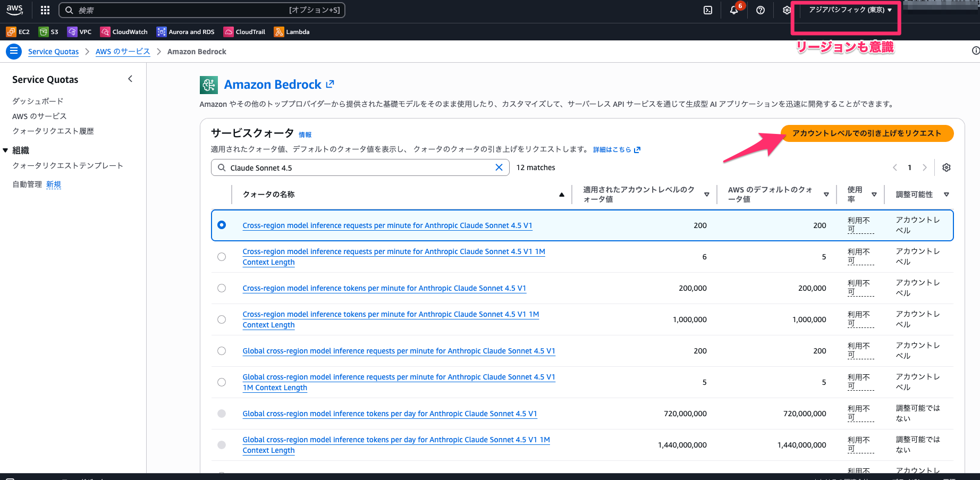Open the 使用率 column filter dropdown
Image resolution: width=980 pixels, height=480 pixels.
click(874, 194)
